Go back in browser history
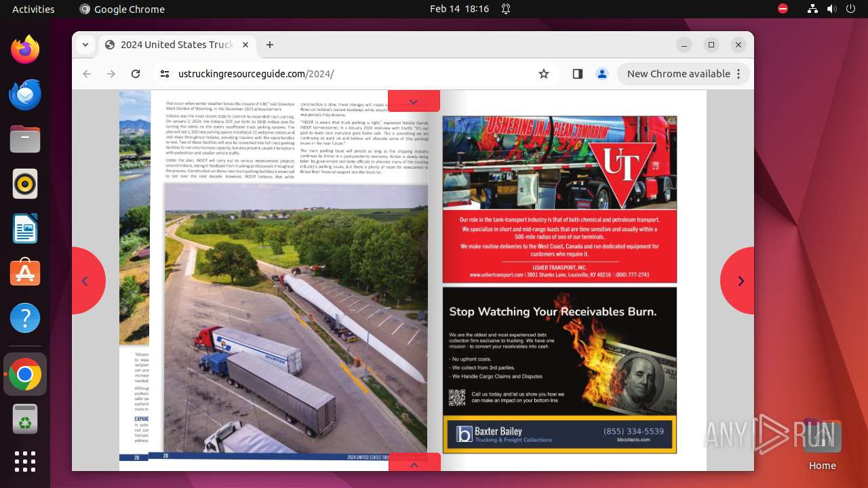This screenshot has height=488, width=868. click(87, 74)
